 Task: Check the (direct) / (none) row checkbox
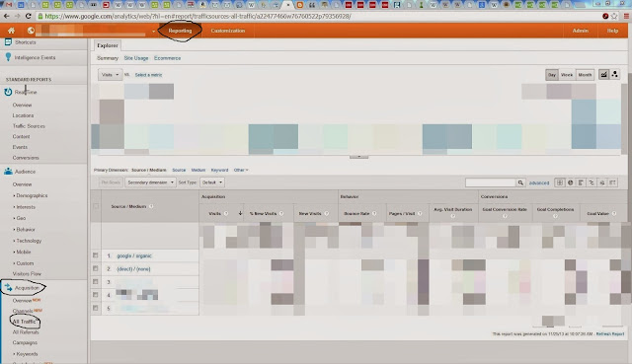click(x=96, y=268)
